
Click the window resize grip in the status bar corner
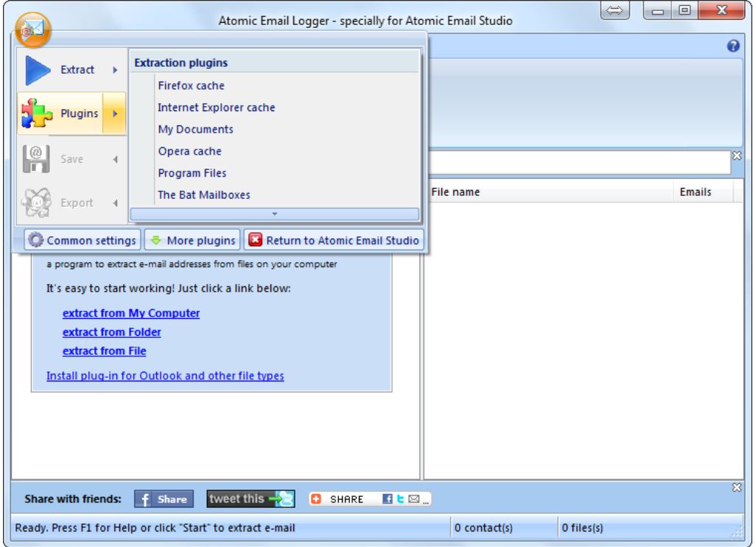pos(738,531)
